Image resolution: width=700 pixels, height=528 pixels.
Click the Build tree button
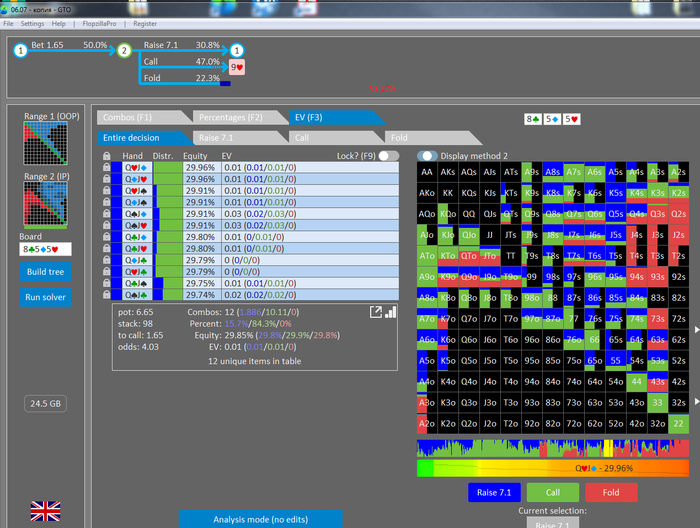[x=45, y=271]
